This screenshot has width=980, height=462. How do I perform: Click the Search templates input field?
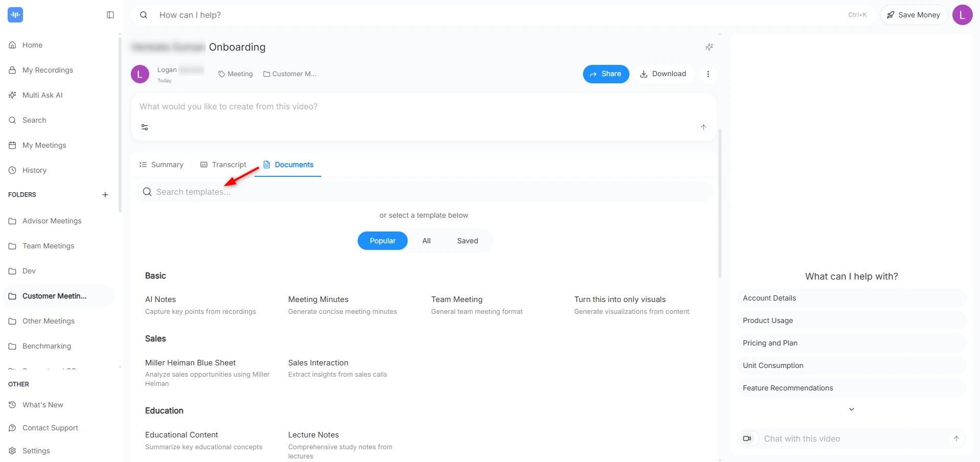424,192
